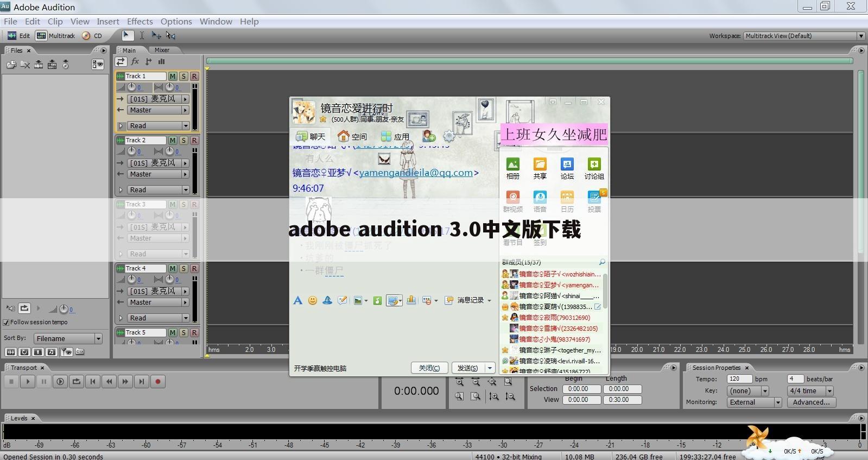Open 4/4 time dropdown
Viewport: 868px width, 460px height.
810,390
